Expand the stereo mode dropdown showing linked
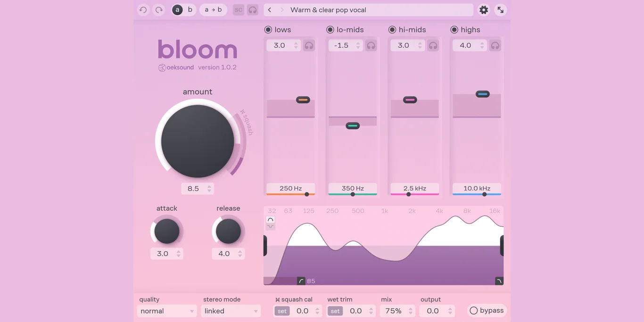Screen dimensions: 644x322 (231, 311)
